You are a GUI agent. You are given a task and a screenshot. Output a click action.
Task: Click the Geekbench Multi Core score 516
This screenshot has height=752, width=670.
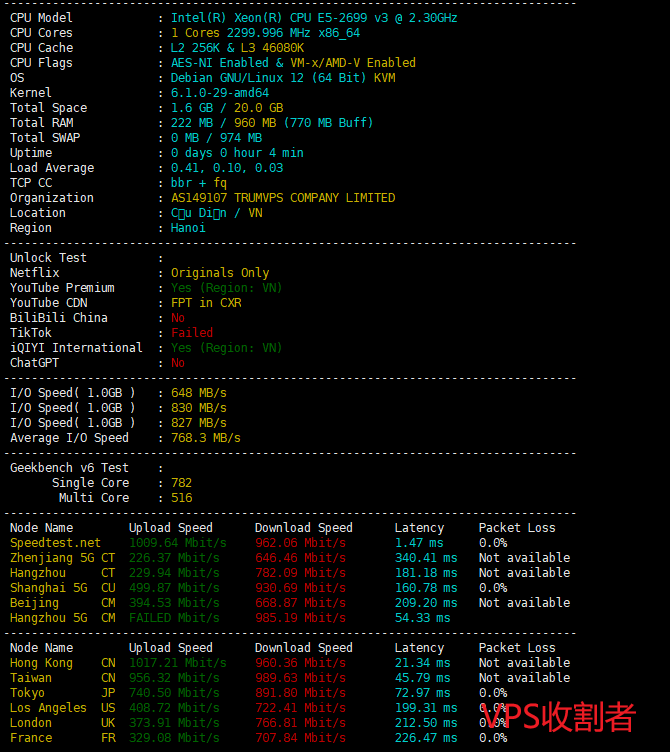[x=181, y=498]
